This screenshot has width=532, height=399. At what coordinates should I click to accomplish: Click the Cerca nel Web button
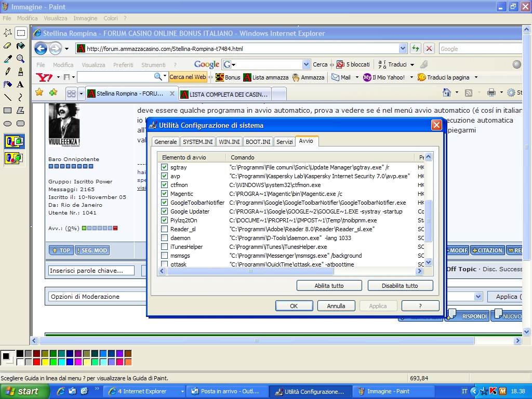188,77
